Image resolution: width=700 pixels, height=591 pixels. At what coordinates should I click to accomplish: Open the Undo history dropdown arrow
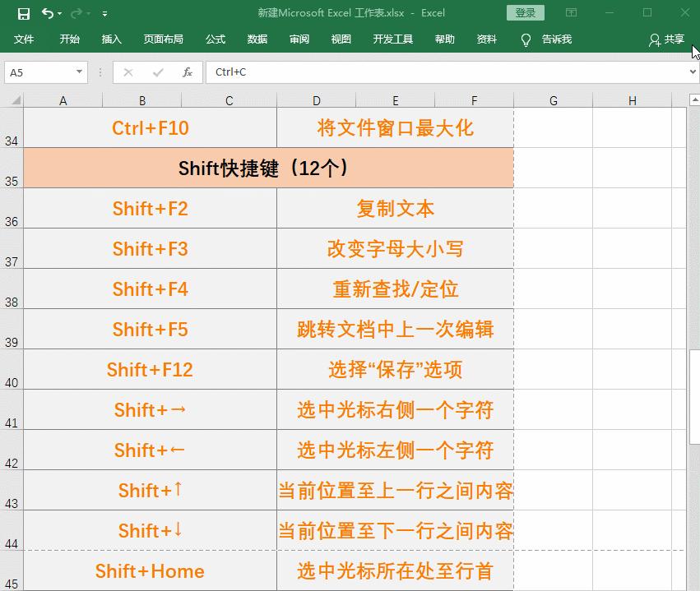(58, 13)
